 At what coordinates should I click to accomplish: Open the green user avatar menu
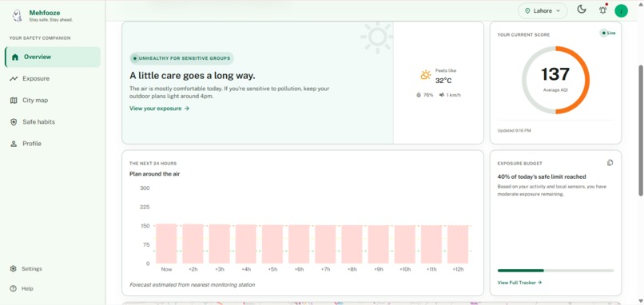click(621, 10)
